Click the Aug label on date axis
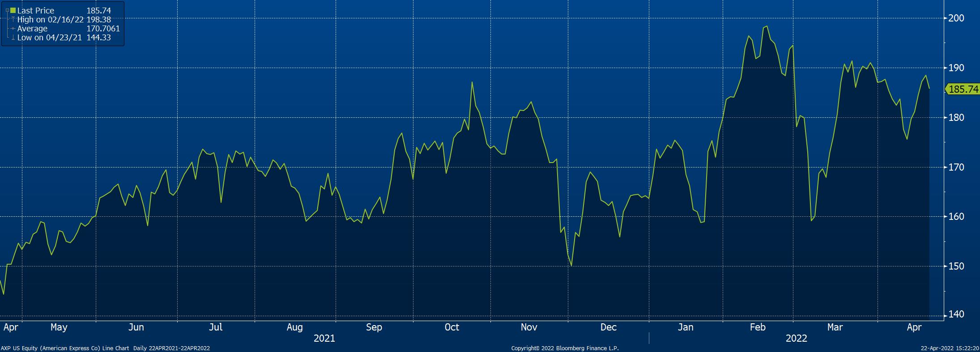980x352 pixels. tap(295, 327)
